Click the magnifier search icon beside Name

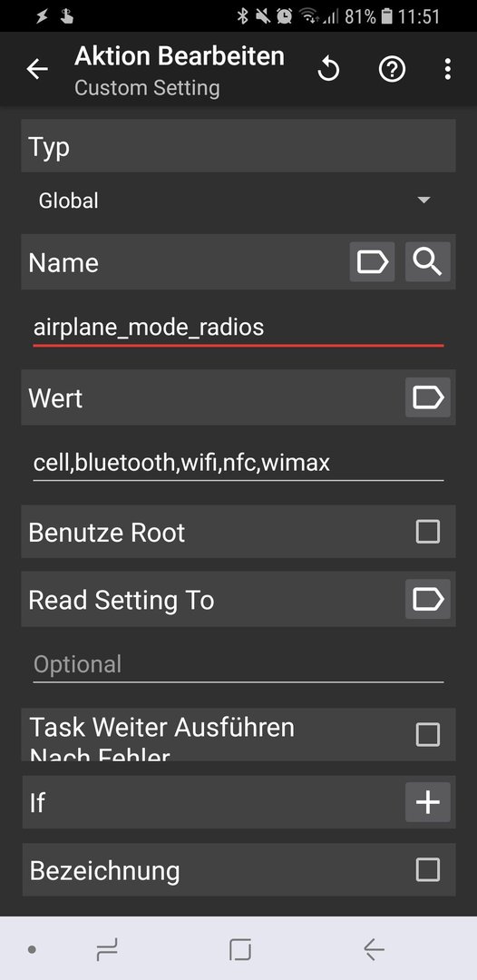428,262
